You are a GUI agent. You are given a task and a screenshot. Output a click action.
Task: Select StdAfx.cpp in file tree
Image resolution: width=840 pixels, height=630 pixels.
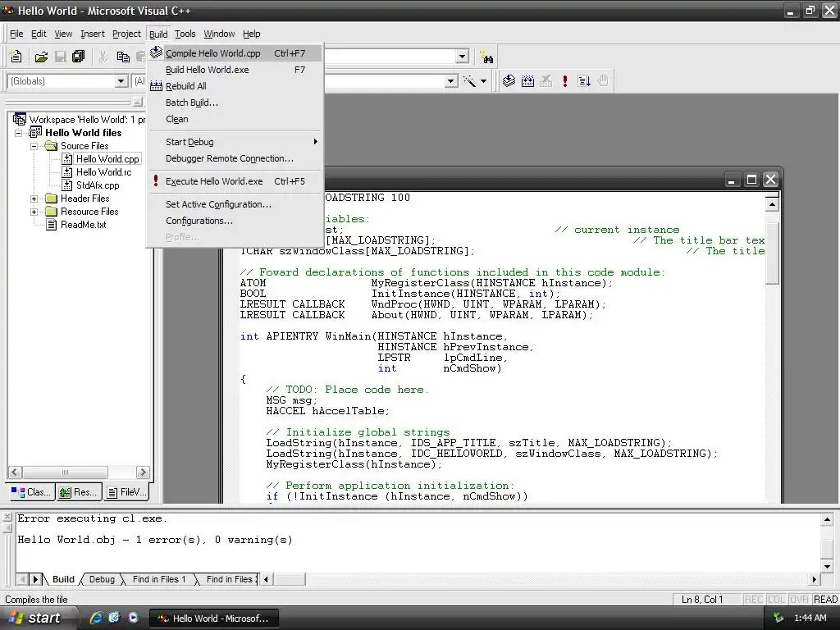pyautogui.click(x=98, y=185)
